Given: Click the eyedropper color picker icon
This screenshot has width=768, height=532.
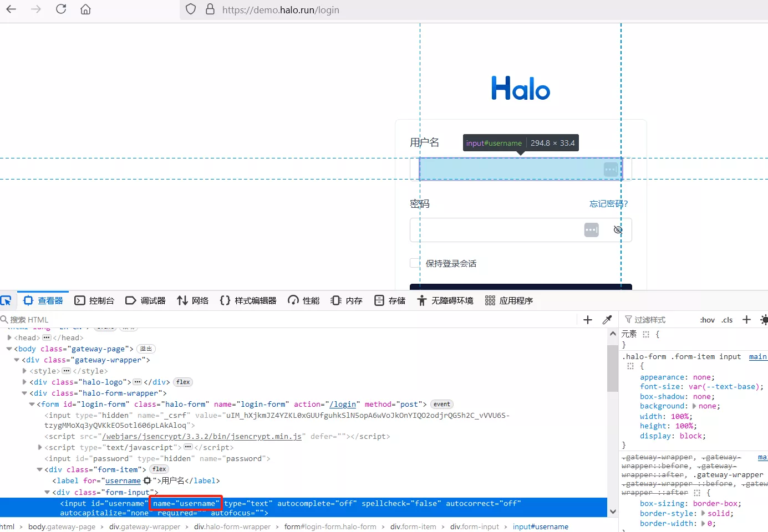Looking at the screenshot, I should click(607, 320).
